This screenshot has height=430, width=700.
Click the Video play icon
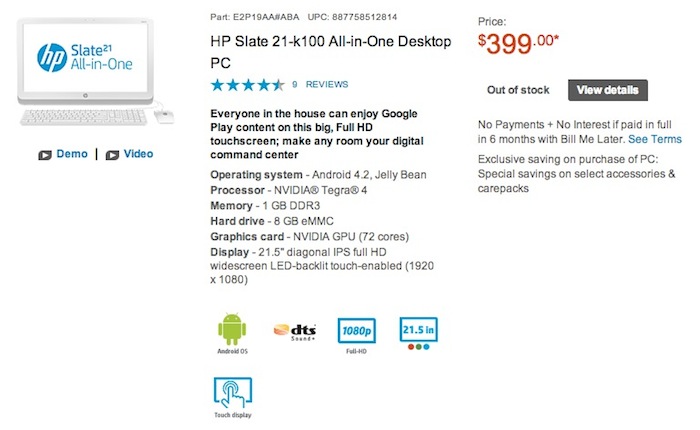point(112,155)
